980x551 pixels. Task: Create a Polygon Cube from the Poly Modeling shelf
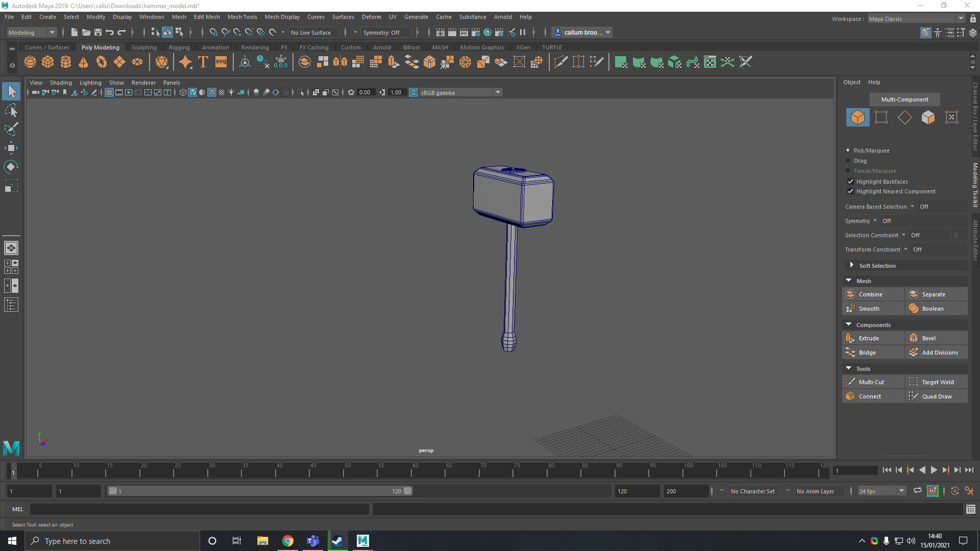pos(47,62)
